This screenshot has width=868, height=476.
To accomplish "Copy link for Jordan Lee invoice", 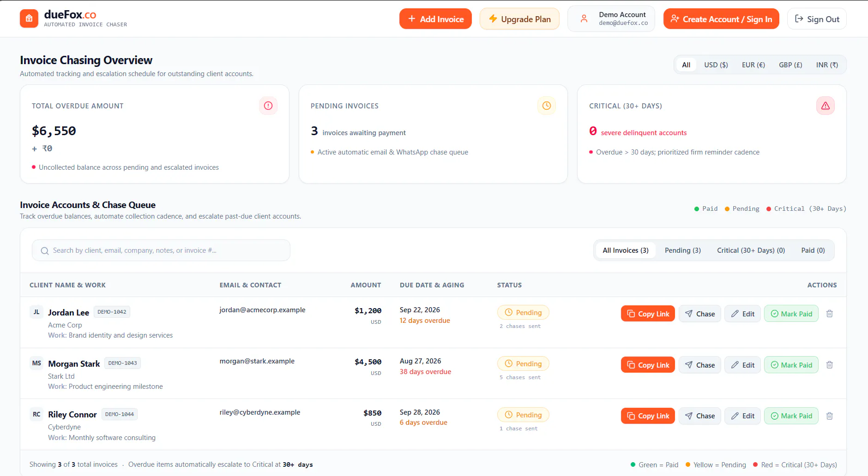I will pyautogui.click(x=648, y=314).
